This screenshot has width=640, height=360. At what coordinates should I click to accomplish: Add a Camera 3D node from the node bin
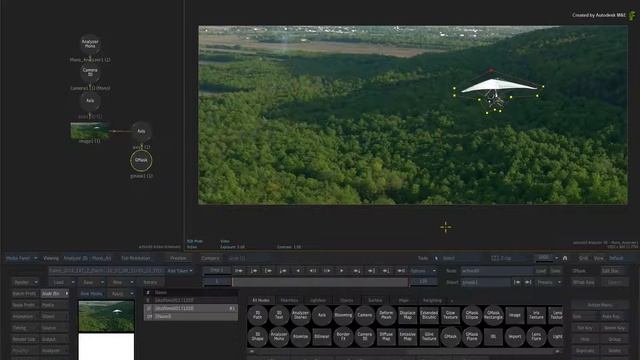[364, 337]
